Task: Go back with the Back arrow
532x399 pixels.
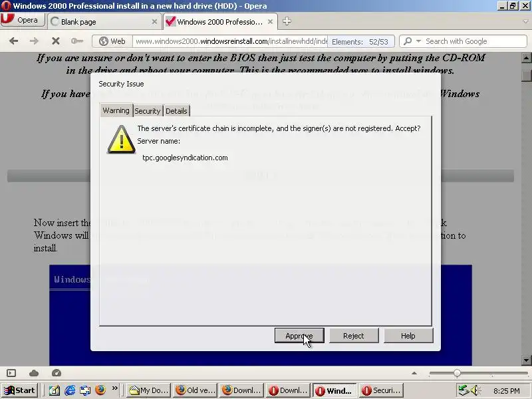Action: (x=13, y=41)
